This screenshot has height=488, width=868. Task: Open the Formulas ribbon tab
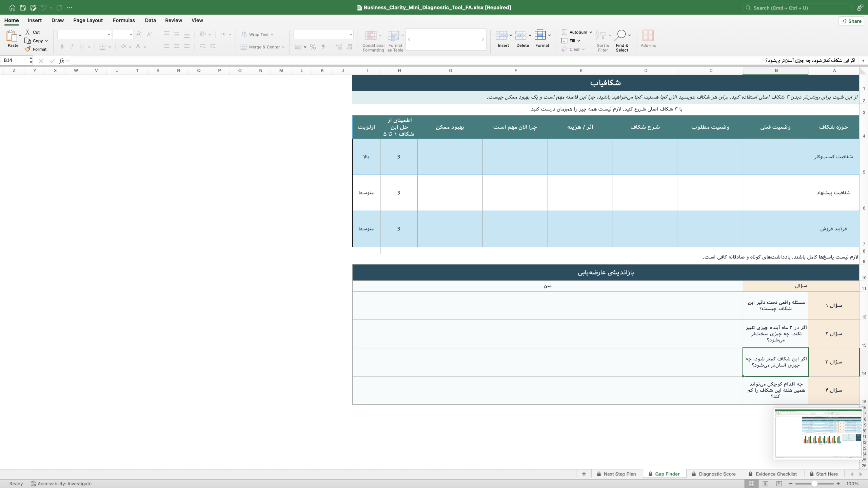(124, 20)
